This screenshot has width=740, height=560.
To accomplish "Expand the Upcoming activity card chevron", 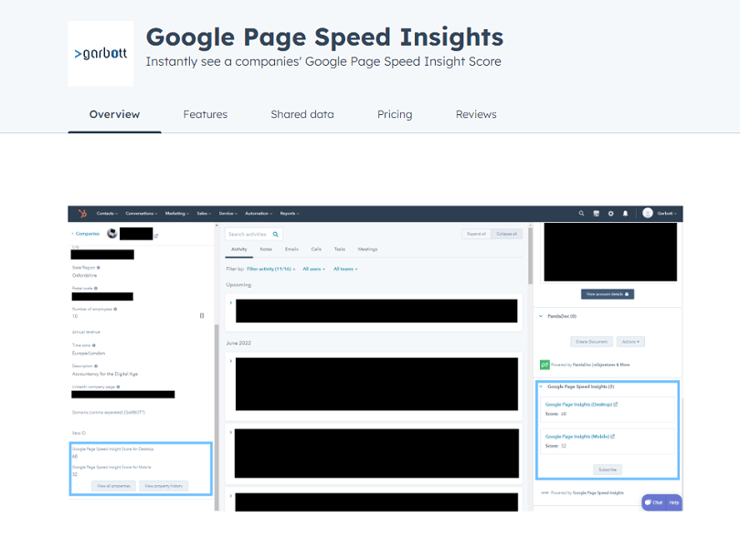I will pyautogui.click(x=231, y=303).
